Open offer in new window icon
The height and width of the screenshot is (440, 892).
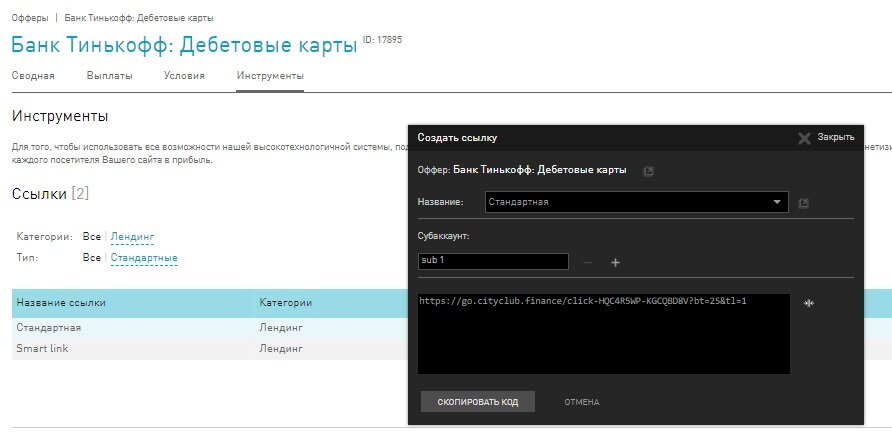pos(648,171)
